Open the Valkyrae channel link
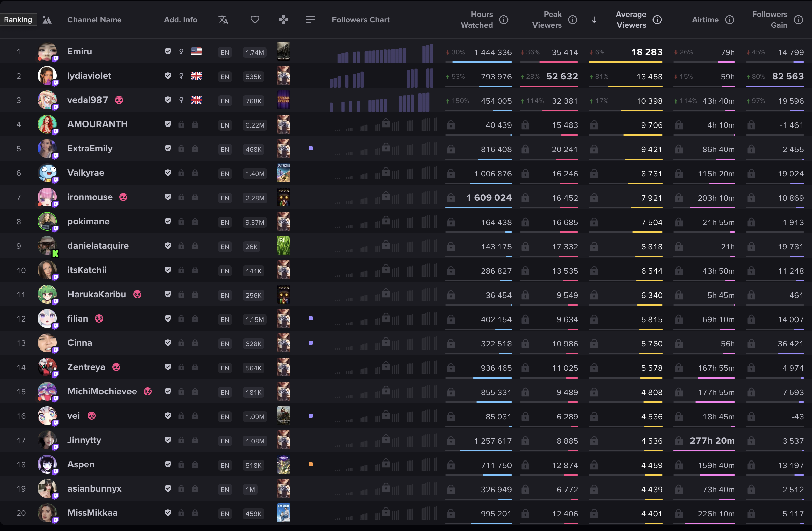 point(86,173)
